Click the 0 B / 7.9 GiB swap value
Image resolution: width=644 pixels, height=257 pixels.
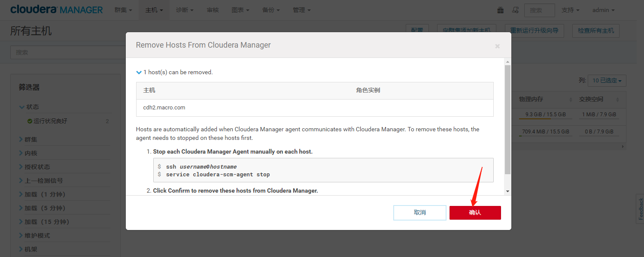599,132
